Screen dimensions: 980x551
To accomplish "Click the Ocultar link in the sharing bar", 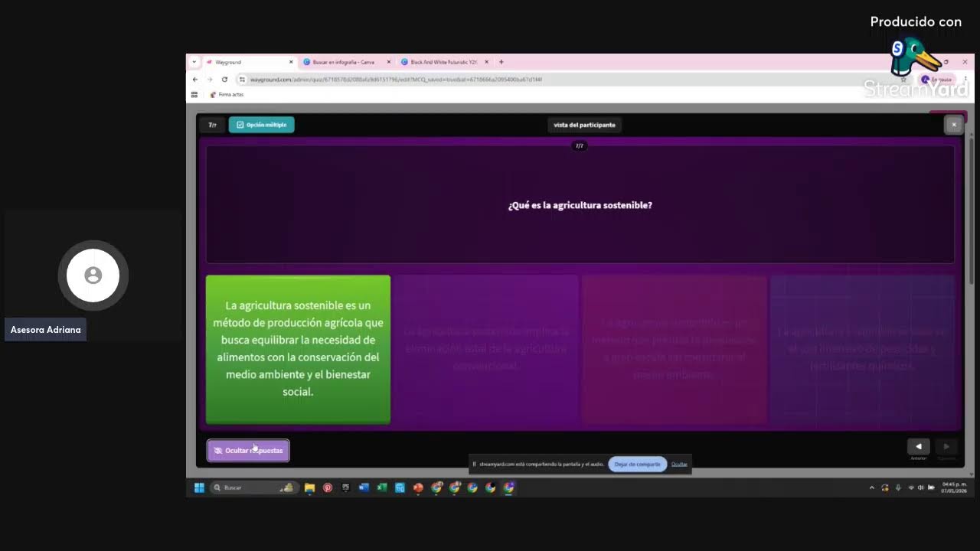I will point(679,465).
